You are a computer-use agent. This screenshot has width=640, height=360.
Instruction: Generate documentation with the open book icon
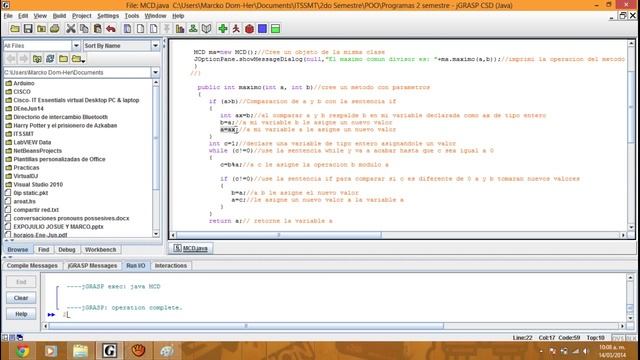pyautogui.click(x=207, y=29)
